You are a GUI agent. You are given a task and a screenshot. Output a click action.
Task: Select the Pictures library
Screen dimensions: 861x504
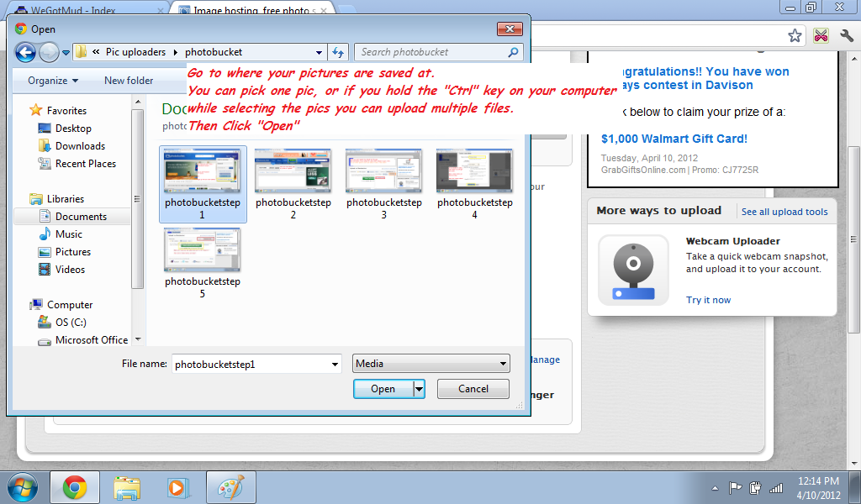(73, 252)
